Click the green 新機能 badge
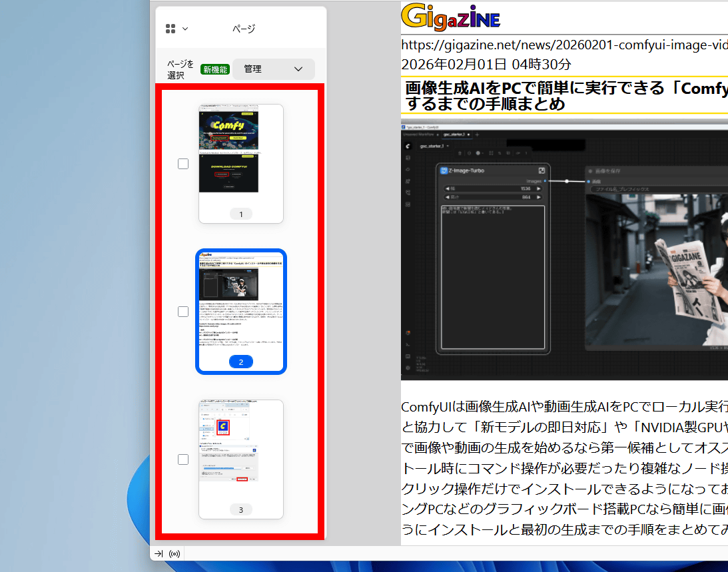Image resolution: width=728 pixels, height=572 pixels. (x=215, y=69)
